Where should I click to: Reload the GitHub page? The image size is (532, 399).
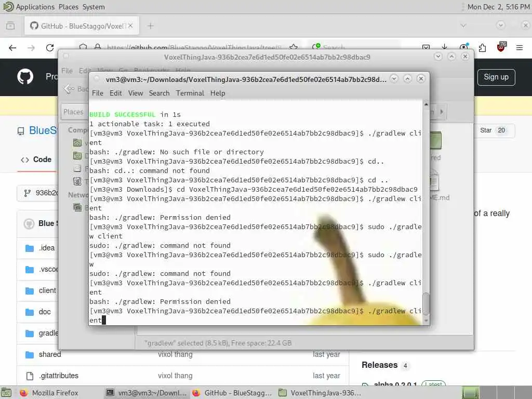point(50,48)
